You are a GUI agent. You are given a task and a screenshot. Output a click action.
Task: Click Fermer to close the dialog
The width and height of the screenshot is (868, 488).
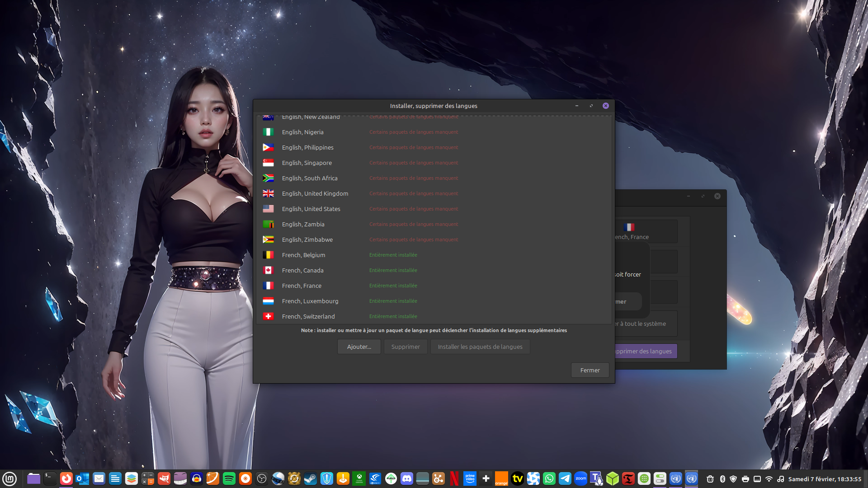(x=590, y=370)
